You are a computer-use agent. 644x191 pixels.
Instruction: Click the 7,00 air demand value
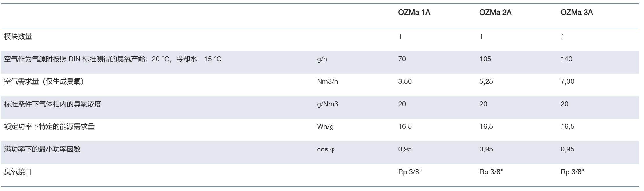tap(567, 82)
